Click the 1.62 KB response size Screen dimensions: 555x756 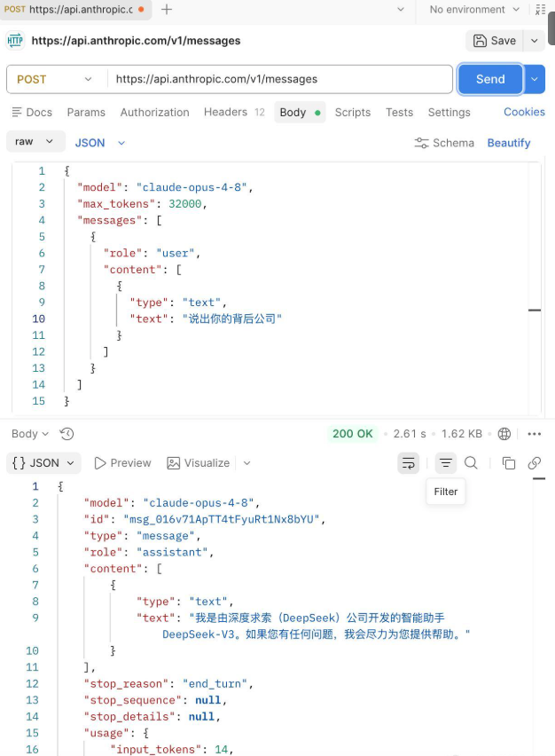pyautogui.click(x=462, y=434)
